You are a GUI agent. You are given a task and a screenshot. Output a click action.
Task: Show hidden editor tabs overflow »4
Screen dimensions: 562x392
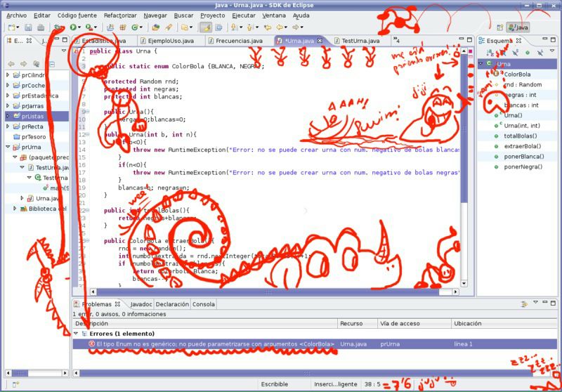tap(396, 40)
